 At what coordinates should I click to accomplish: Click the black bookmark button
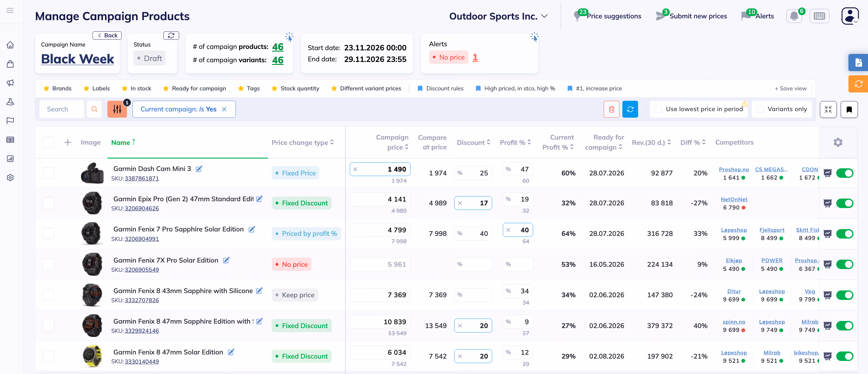pos(849,109)
